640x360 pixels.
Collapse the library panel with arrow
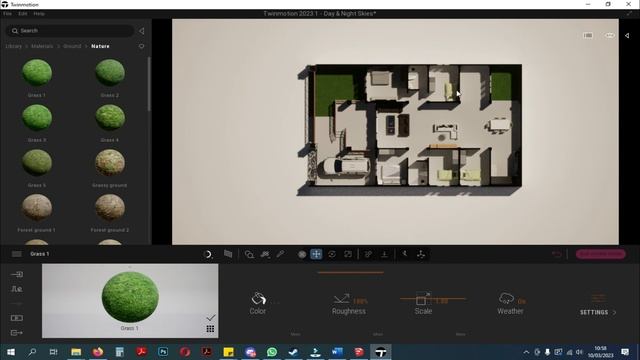click(x=141, y=31)
